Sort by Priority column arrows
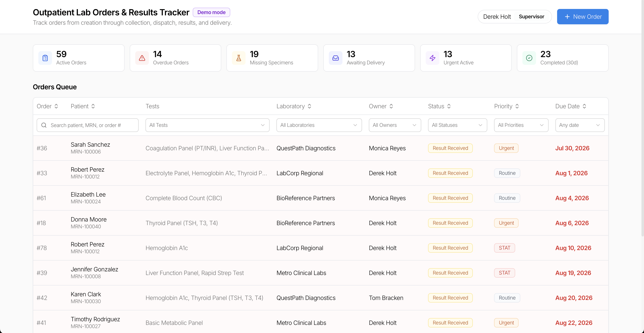This screenshot has width=644, height=333. click(517, 106)
